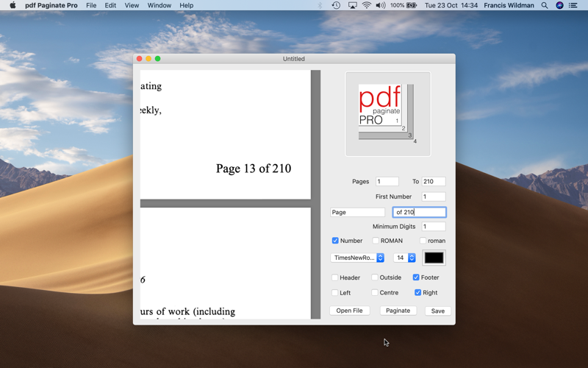The width and height of the screenshot is (588, 368).
Task: Check the Centre alignment checkbox
Action: coord(375,292)
